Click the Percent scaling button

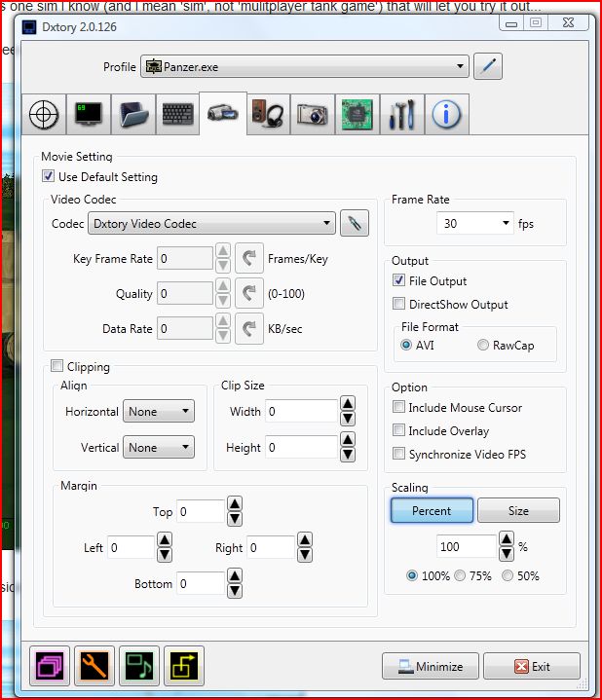432,510
